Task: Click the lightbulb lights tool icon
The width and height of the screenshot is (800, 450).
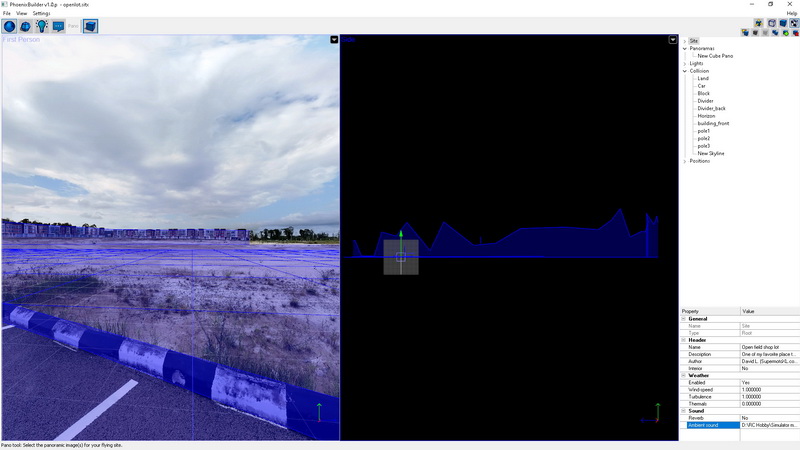Action: 42,27
